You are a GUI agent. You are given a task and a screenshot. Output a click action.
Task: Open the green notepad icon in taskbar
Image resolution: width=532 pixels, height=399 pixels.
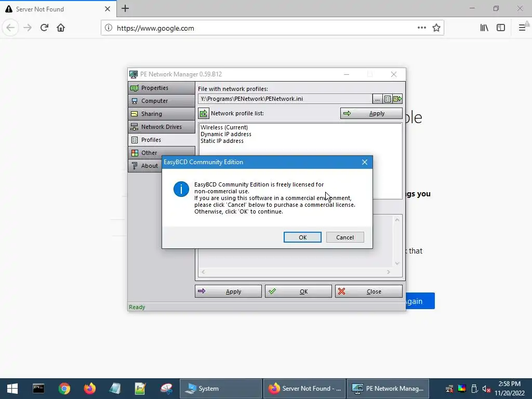[140, 389]
